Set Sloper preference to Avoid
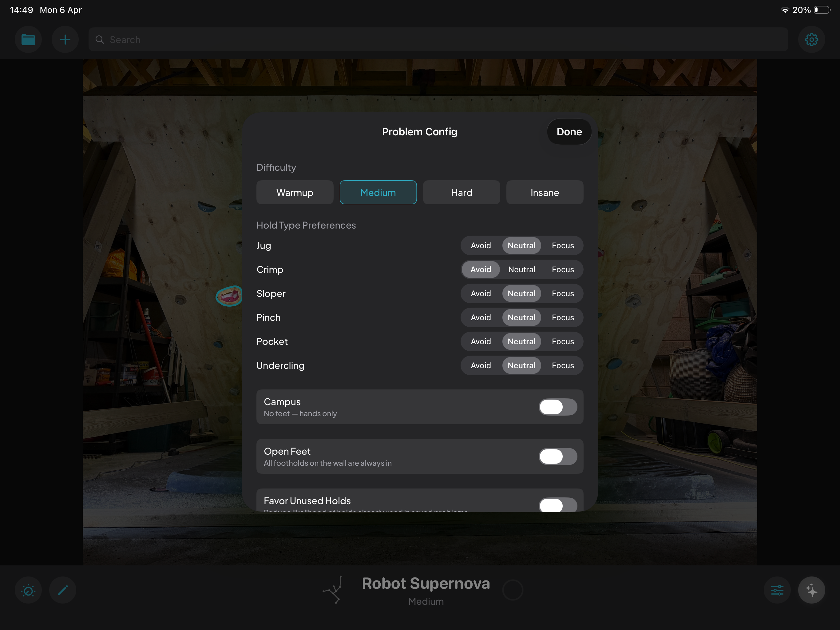The image size is (840, 630). pyautogui.click(x=481, y=293)
